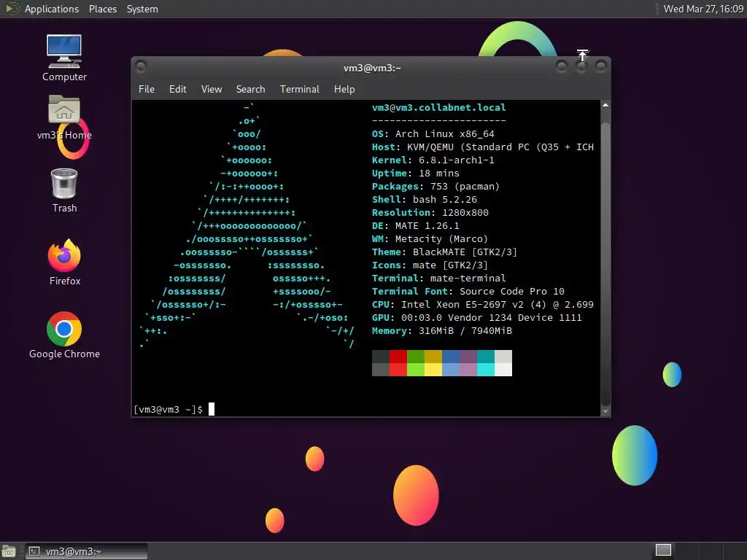Click the 'Shell: bash 5.2.26' line
Image resolution: width=747 pixels, height=560 pixels.
[424, 200]
